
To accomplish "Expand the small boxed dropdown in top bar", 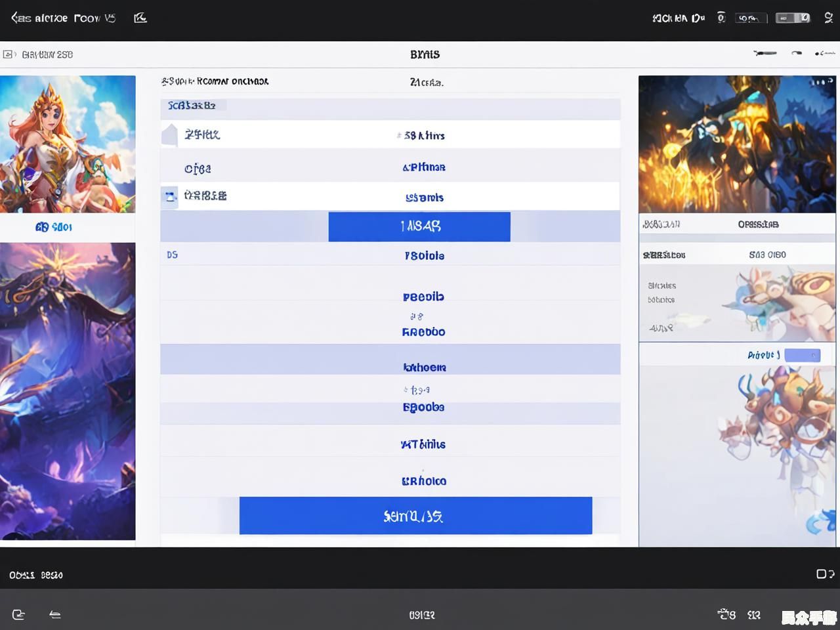I will (x=751, y=18).
